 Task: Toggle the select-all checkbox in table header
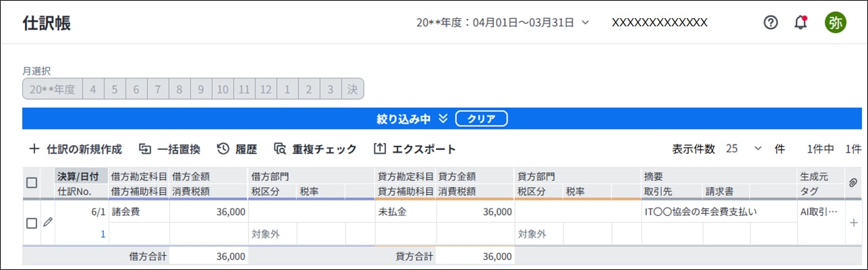point(32,183)
